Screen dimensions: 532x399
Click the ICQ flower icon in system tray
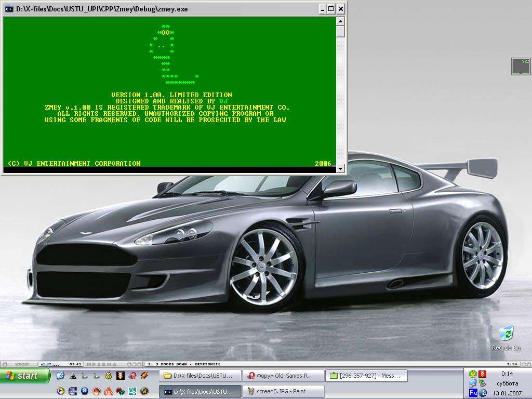pos(472,374)
